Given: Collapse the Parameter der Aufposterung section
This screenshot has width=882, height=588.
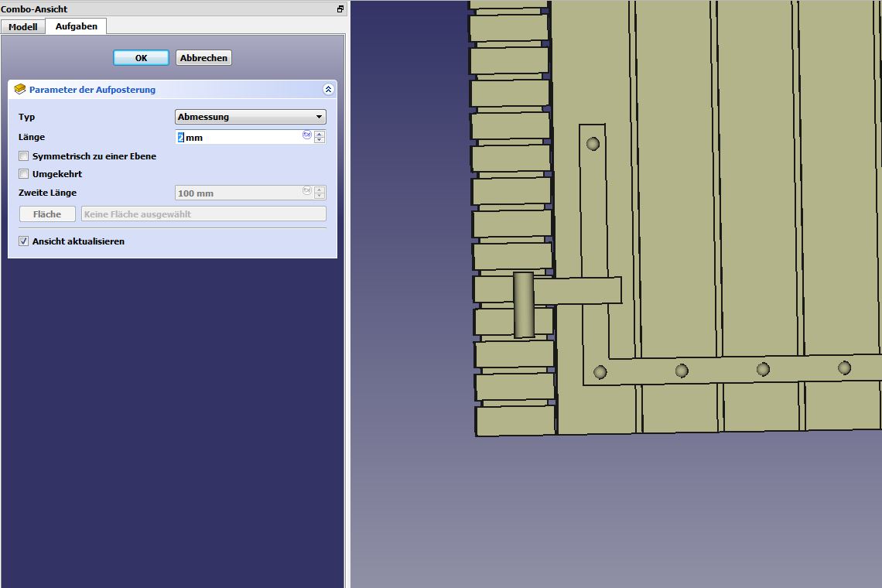Looking at the screenshot, I should (x=328, y=90).
